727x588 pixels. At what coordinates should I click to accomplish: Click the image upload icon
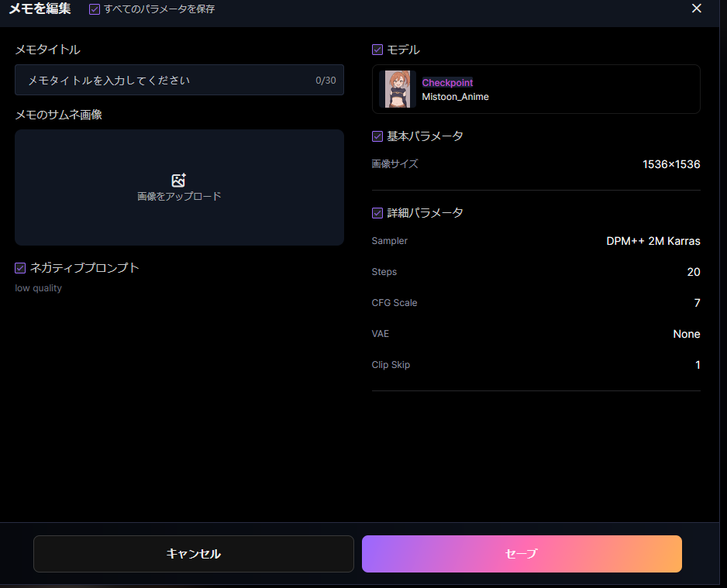[178, 181]
